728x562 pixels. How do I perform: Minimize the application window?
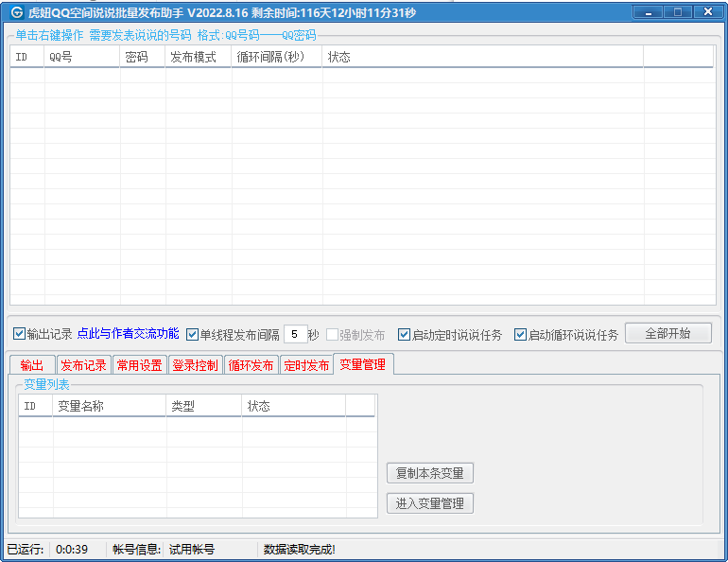[649, 12]
